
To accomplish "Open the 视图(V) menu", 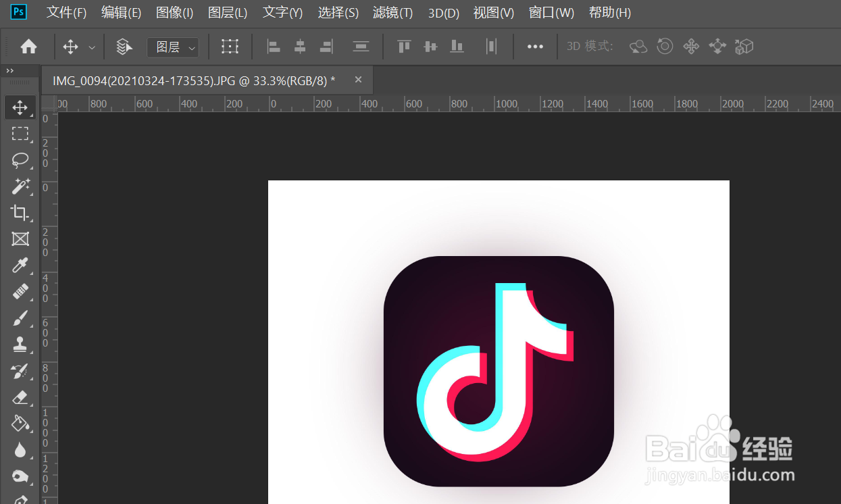I will tap(494, 13).
